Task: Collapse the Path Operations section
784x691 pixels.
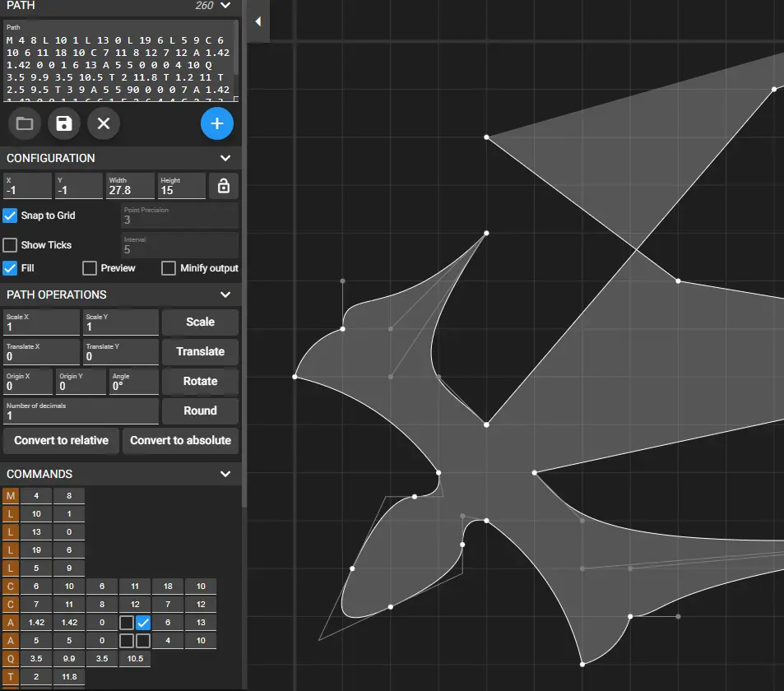Action: [225, 294]
